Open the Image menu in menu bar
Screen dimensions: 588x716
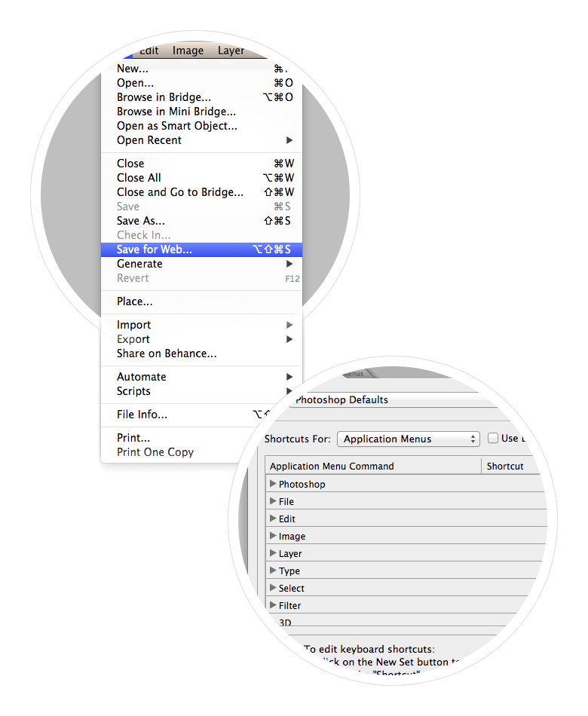[188, 50]
